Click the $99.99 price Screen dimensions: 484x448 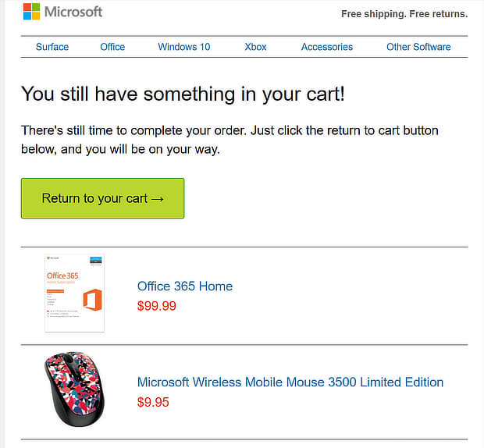coord(156,306)
